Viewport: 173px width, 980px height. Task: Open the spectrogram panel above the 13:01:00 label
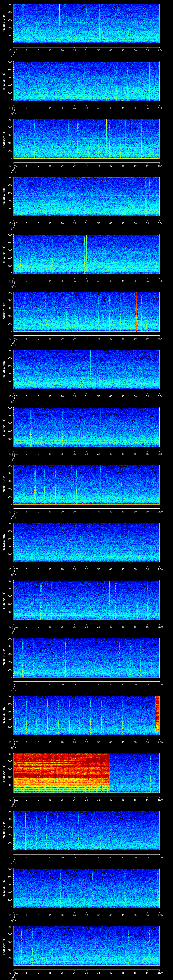[87, 24]
